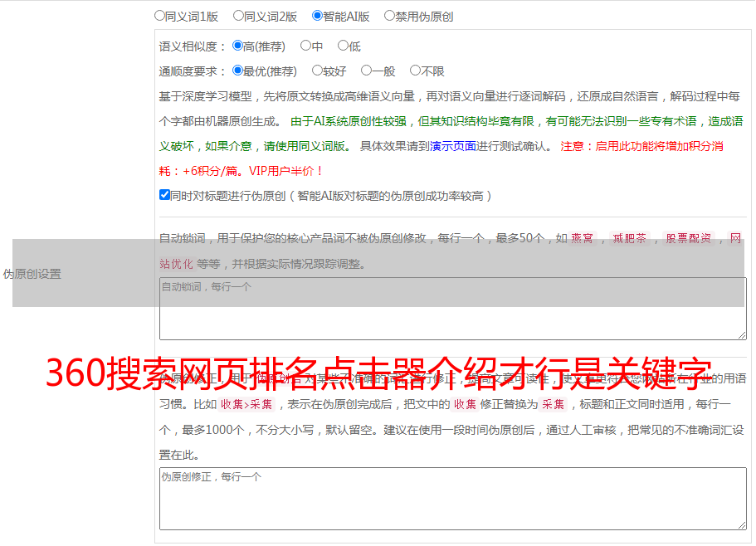Focus the 自动锁词，每行一个 text area
Viewport: 756px width, 546px height.
coord(453,309)
